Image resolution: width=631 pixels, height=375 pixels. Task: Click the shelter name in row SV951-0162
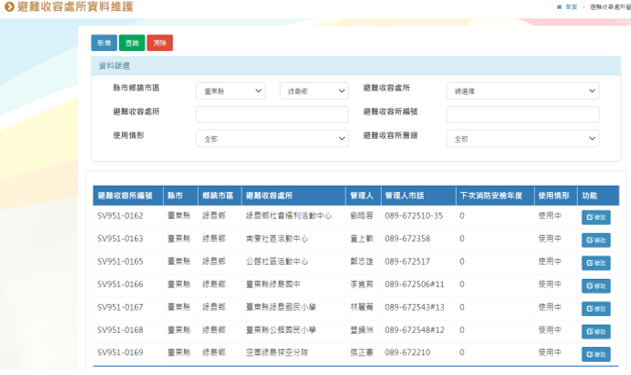click(x=289, y=216)
